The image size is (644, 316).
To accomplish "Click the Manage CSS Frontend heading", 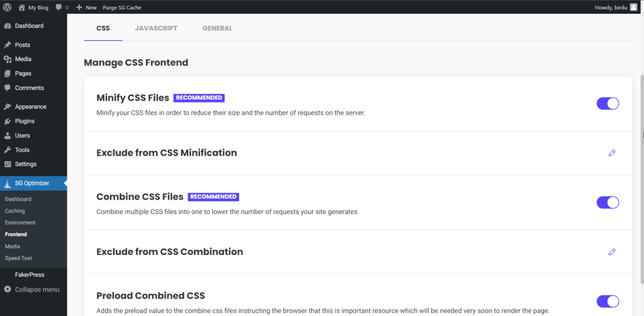I will click(136, 62).
